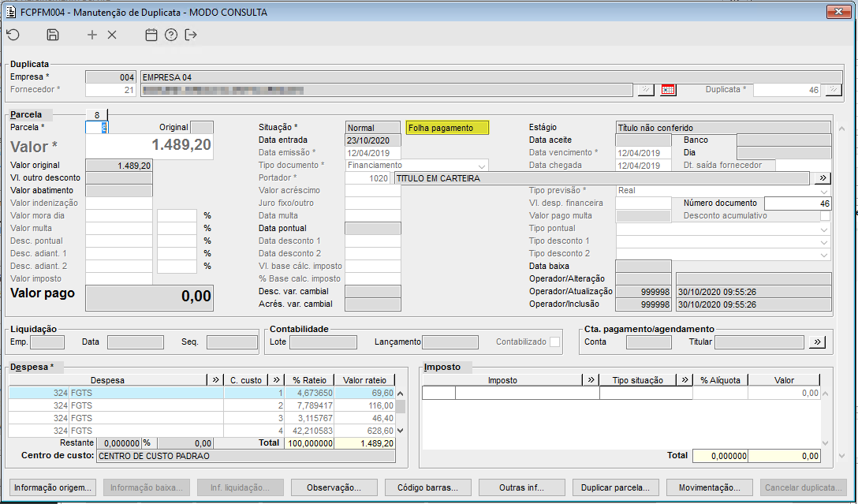Image resolution: width=858 pixels, height=504 pixels.
Task: Click the lookup button next to Duplicata number
Action: tap(833, 90)
